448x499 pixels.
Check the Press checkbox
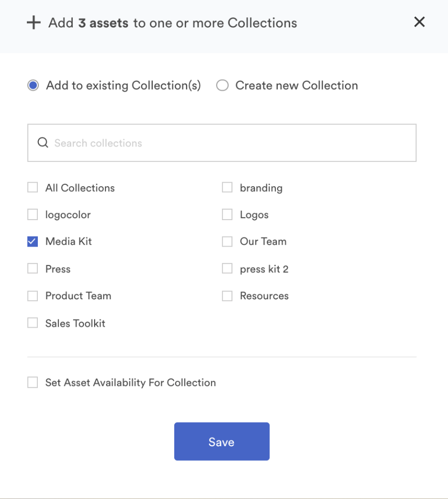[x=32, y=268]
